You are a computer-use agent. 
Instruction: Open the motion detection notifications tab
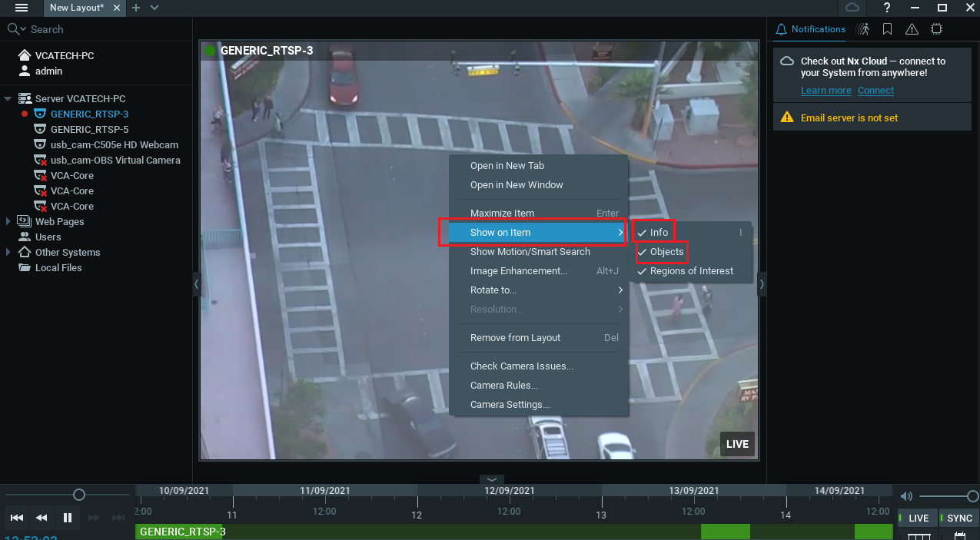[x=864, y=29]
